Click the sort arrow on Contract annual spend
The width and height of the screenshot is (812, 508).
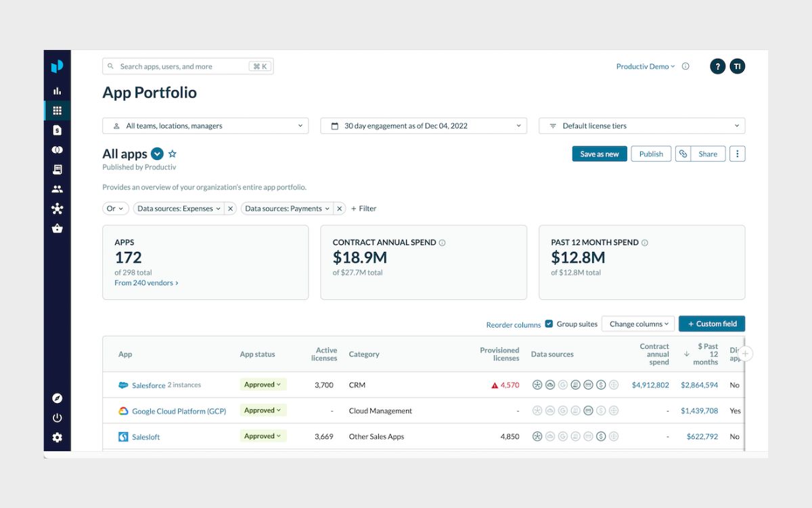[x=685, y=354]
